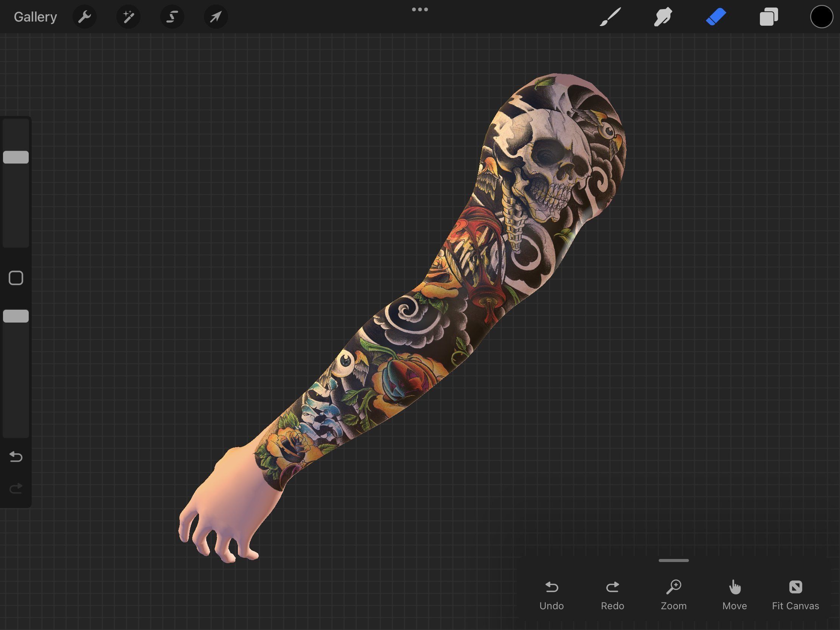The width and height of the screenshot is (840, 630).
Task: Tap the three-dot multitasking menu
Action: pos(420,9)
